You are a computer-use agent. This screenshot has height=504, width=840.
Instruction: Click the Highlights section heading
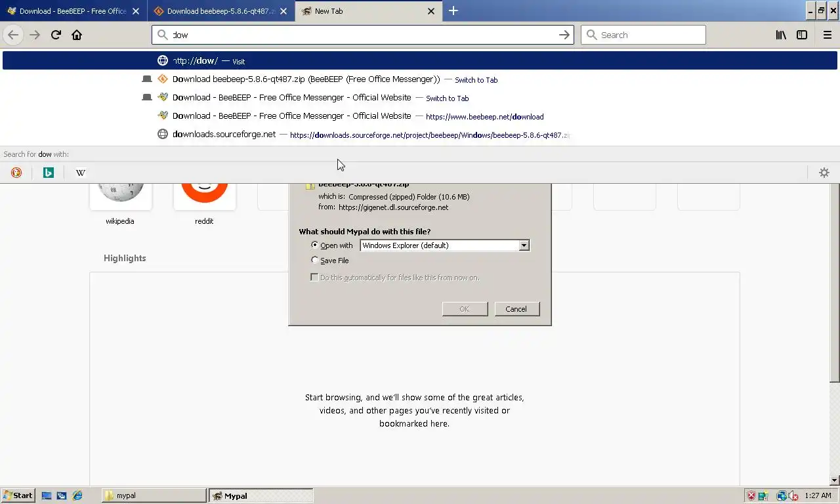click(125, 258)
